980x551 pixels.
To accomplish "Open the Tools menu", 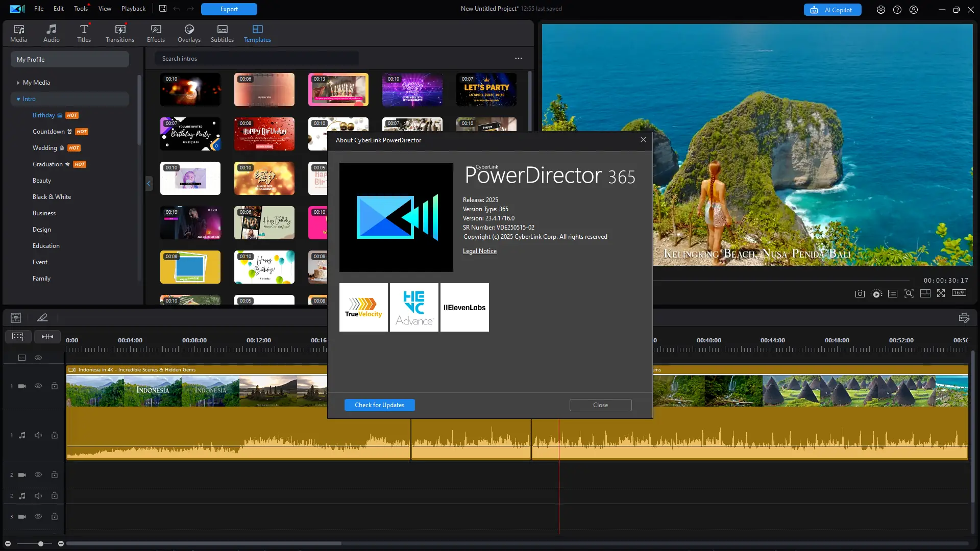I will pyautogui.click(x=81, y=9).
